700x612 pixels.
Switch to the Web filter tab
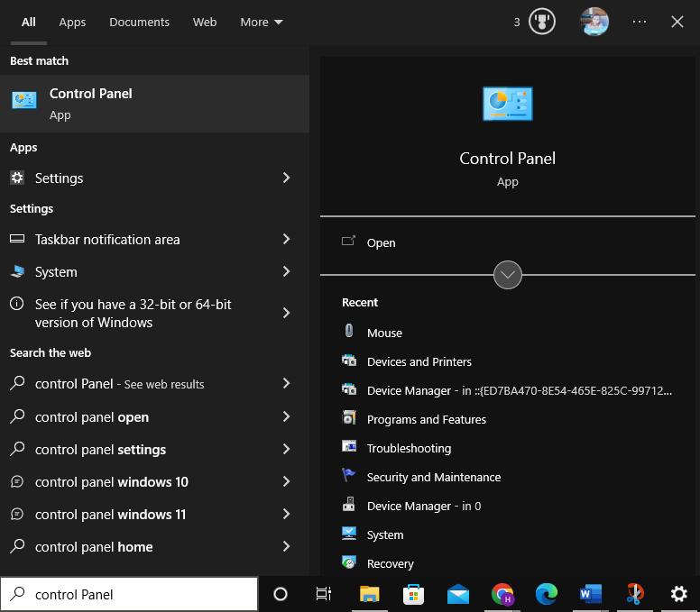tap(205, 22)
